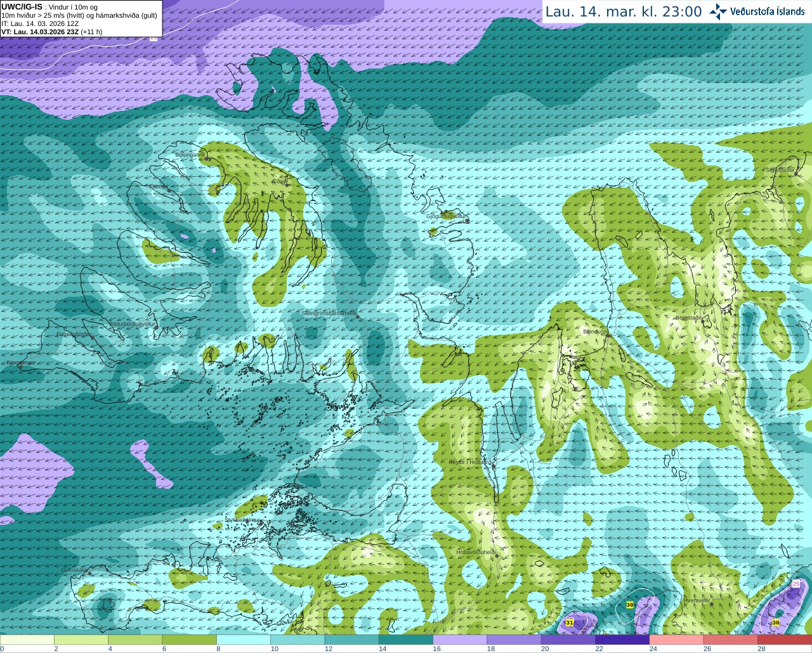Click the Bjargtangar station dot

20,366
